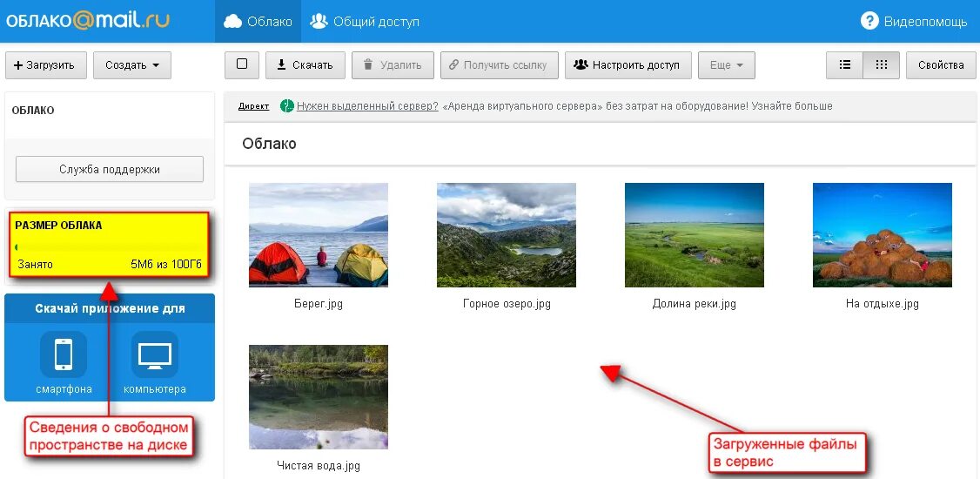This screenshot has height=479, width=980.
Task: Click the Директ ad label
Action: [x=254, y=106]
